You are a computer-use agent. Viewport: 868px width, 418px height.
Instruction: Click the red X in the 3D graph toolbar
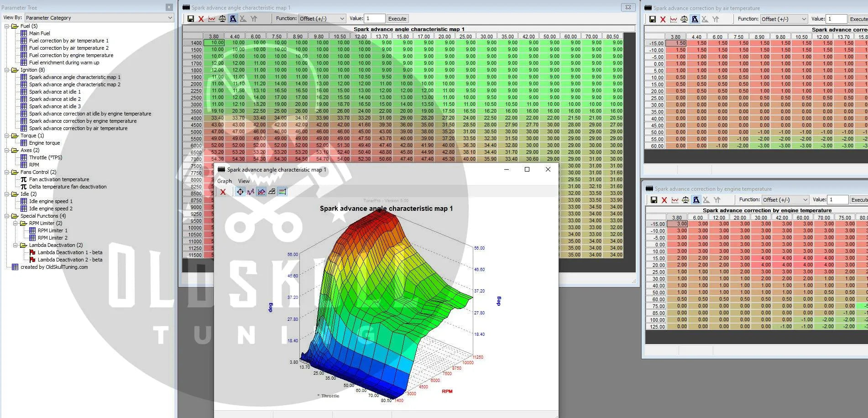point(223,192)
